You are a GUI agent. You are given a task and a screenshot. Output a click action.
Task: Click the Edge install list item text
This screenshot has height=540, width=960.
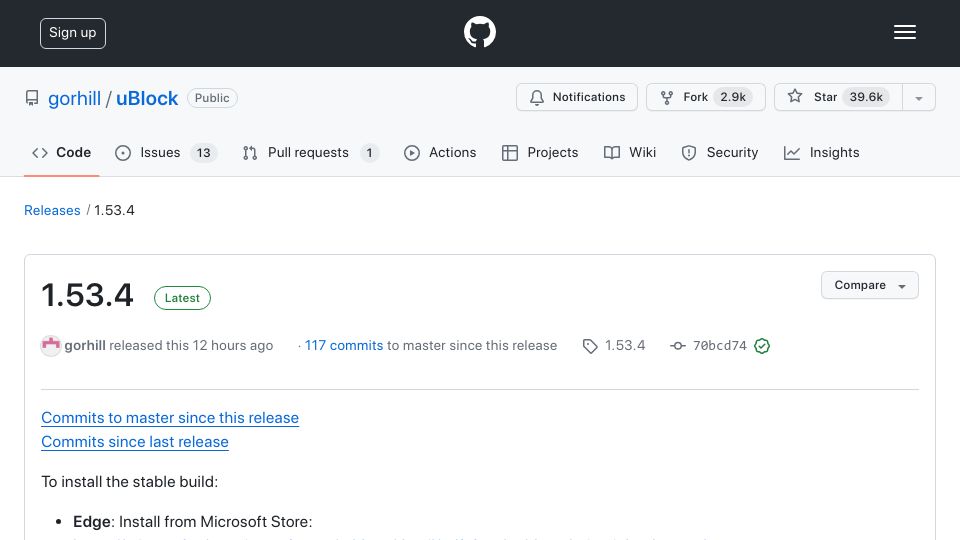tap(192, 522)
